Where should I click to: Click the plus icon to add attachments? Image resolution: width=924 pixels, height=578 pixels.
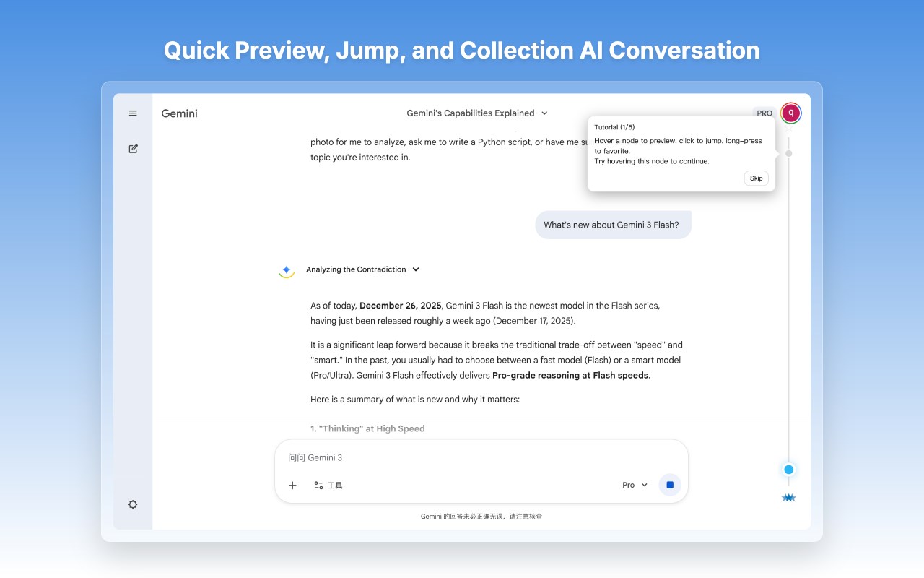292,486
